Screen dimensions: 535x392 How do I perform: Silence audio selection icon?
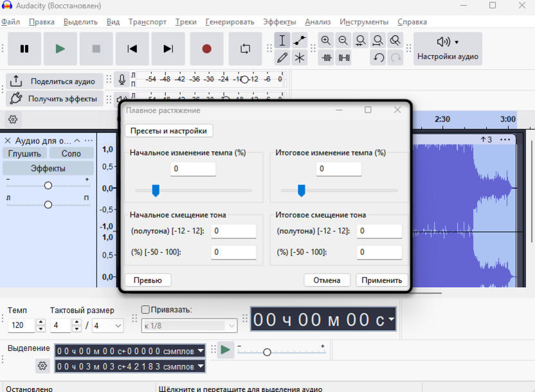click(x=344, y=58)
